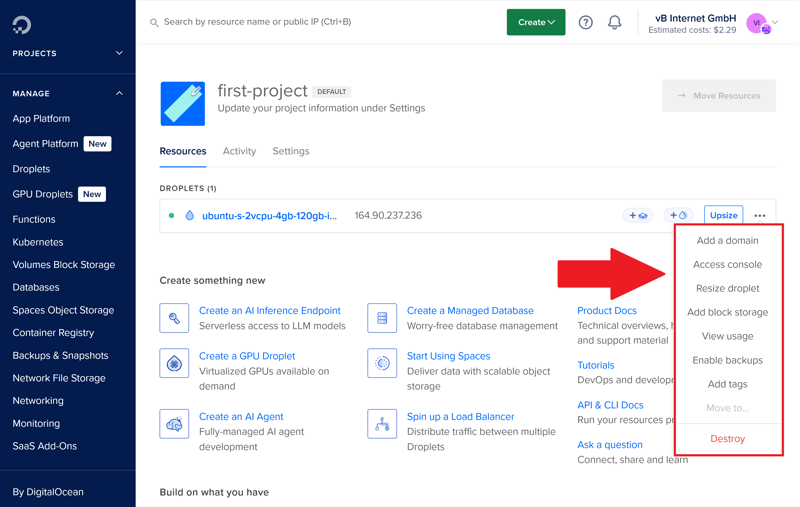The height and width of the screenshot is (507, 800).
Task: Click the AI Inference Endpoint icon
Action: click(174, 318)
